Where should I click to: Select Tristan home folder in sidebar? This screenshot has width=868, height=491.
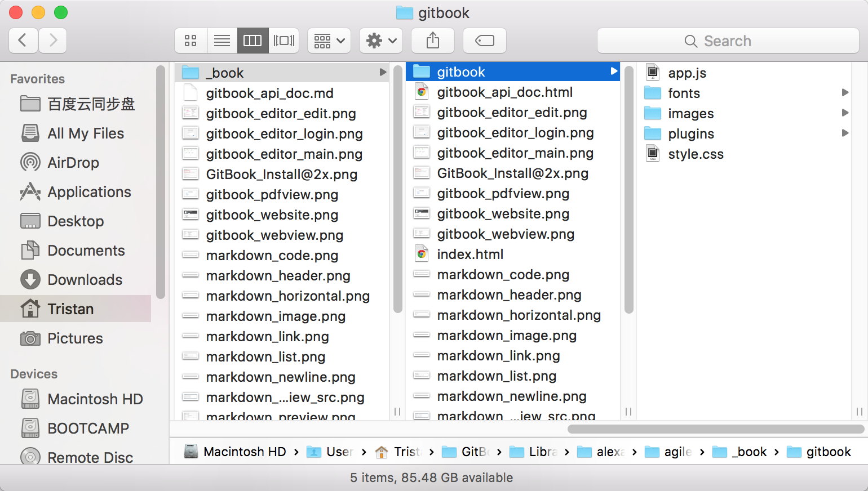pyautogui.click(x=76, y=309)
